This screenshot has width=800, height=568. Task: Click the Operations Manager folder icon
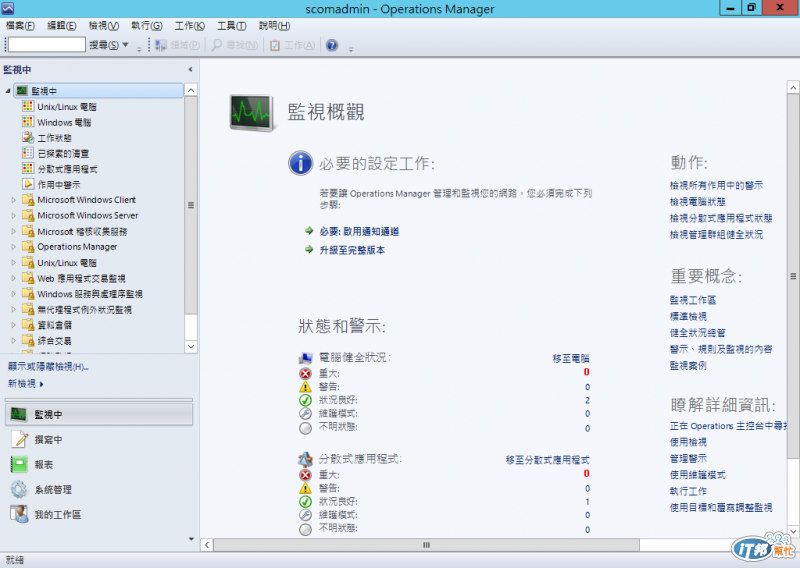click(28, 246)
